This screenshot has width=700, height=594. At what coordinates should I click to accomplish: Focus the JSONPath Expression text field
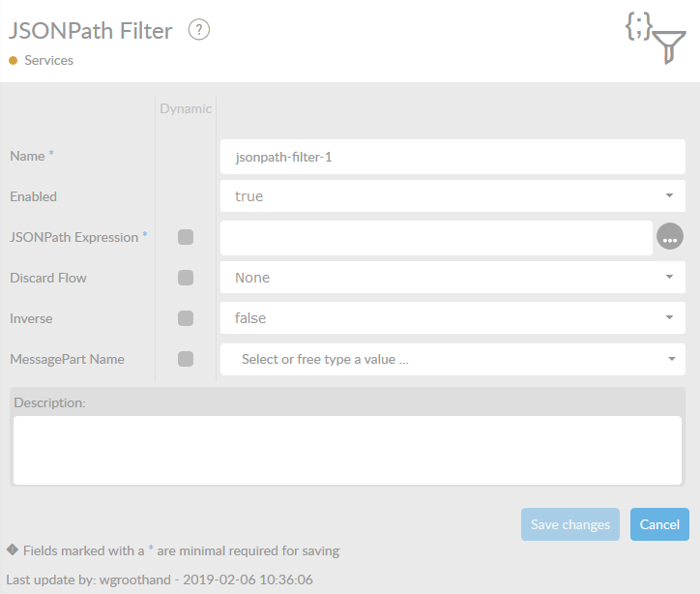coord(436,237)
